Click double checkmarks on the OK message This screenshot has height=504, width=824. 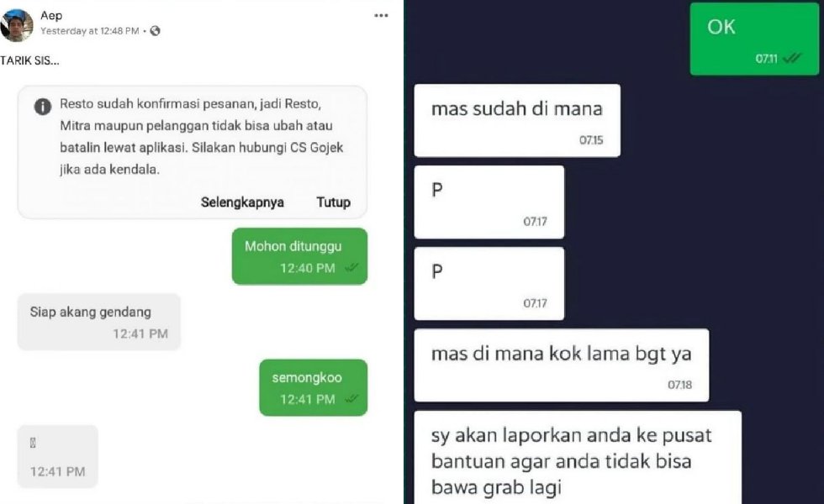pos(791,58)
